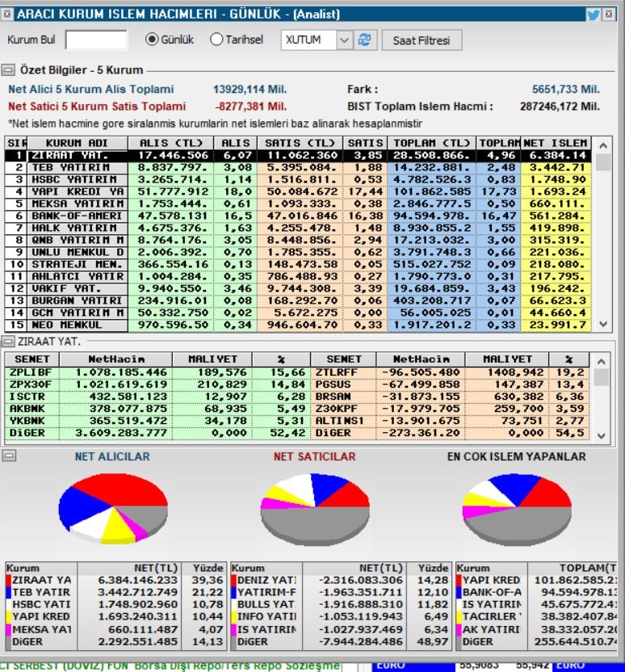Screen dimensions: 625x672
Task: Click scroll-down arrow of the SENET table
Action: point(602,436)
